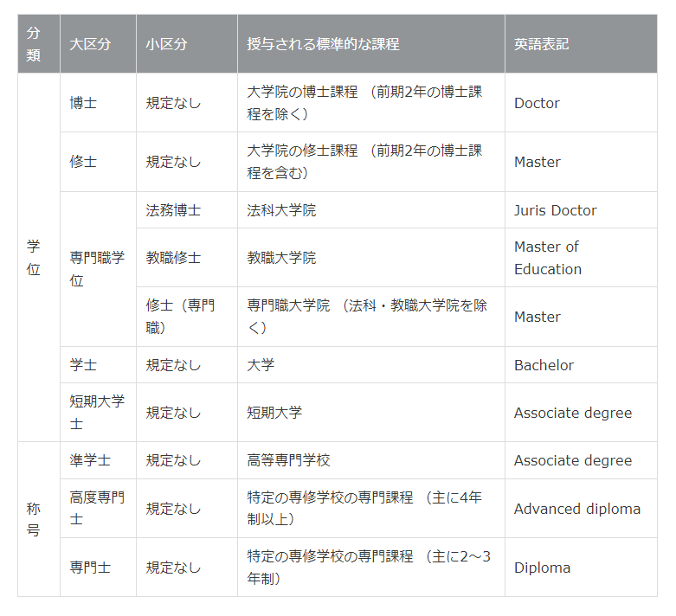
Task: Click the Doctor English label
Action: pos(537,103)
